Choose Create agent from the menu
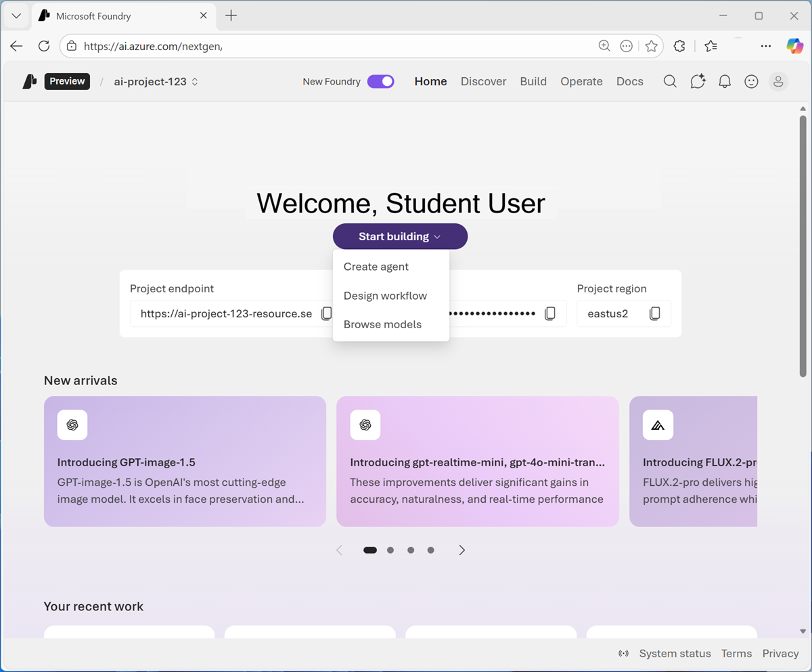Image resolution: width=812 pixels, height=672 pixels. [x=376, y=266]
